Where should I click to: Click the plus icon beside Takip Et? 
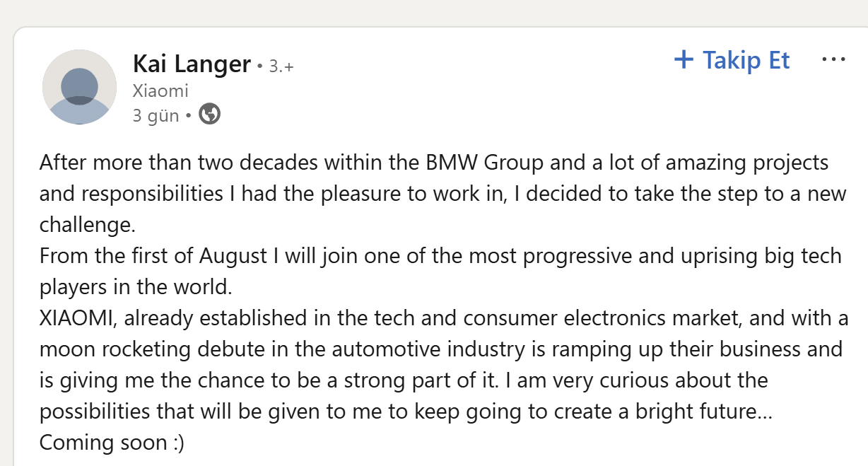[x=684, y=60]
